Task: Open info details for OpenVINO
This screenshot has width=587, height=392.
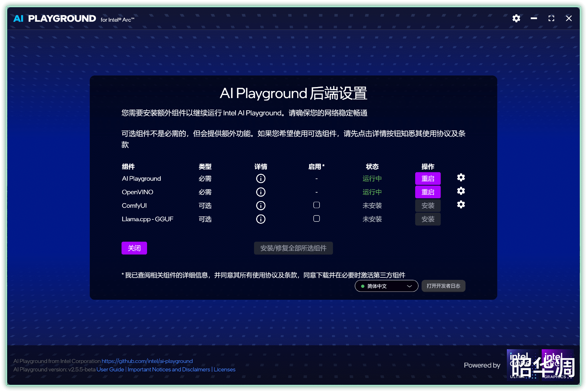Action: pos(260,192)
